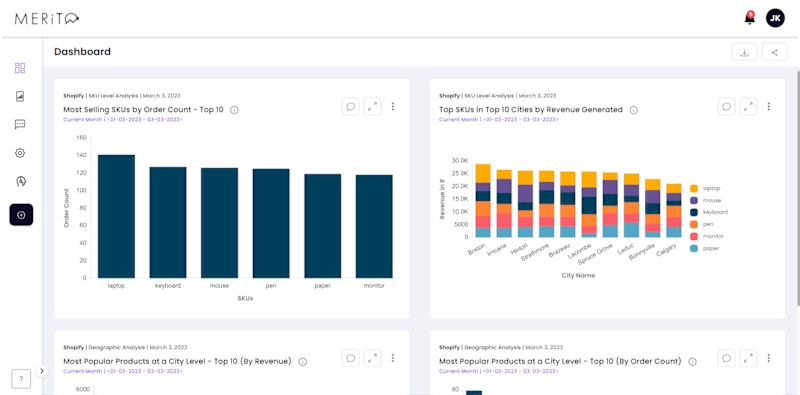Image resolution: width=800 pixels, height=395 pixels.
Task: Open the notifications bell icon
Action: tap(749, 18)
